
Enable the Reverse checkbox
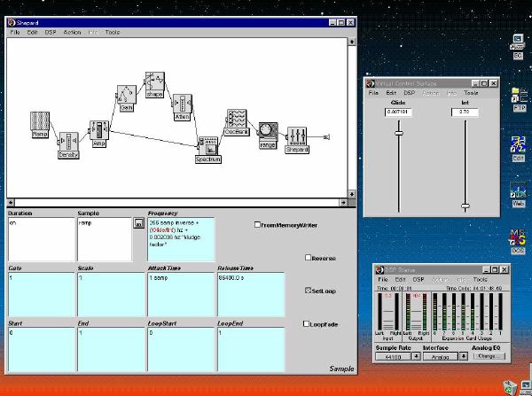point(308,258)
